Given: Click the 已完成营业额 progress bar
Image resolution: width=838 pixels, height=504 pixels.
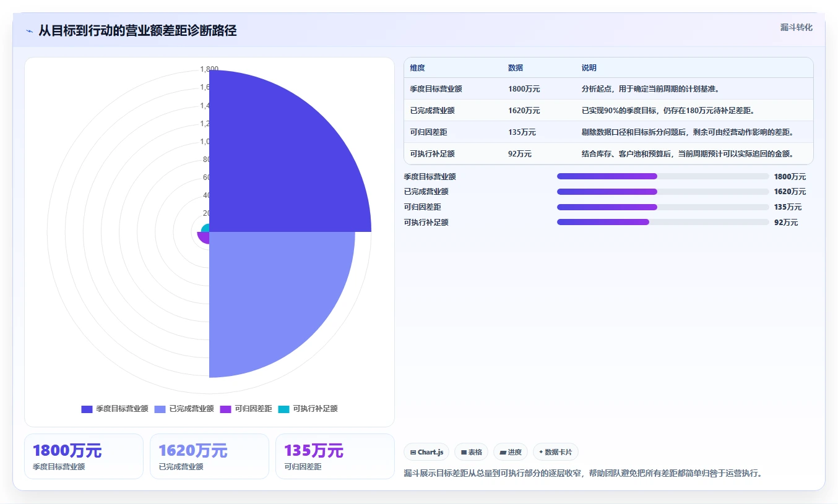Looking at the screenshot, I should (x=663, y=192).
